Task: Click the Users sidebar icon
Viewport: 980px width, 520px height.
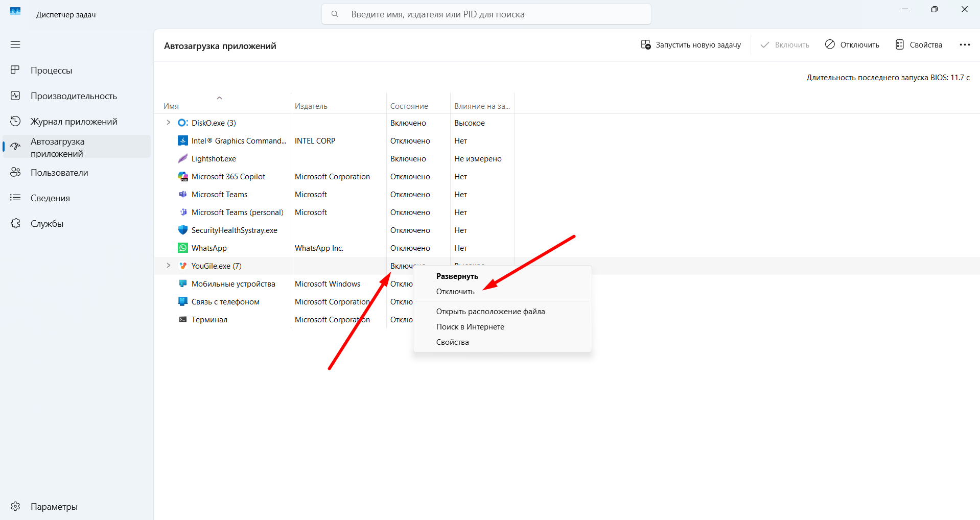Action: (15, 172)
